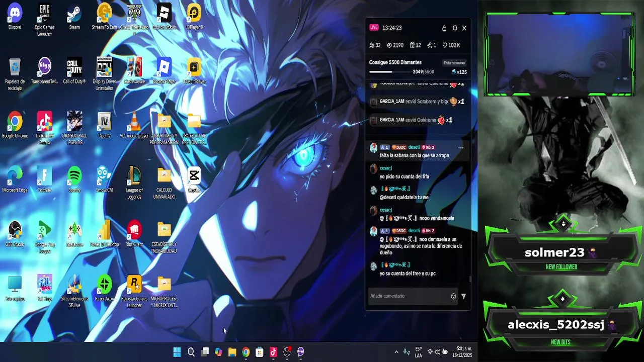
Task: Open the volume control in system tray
Action: pyautogui.click(x=437, y=352)
